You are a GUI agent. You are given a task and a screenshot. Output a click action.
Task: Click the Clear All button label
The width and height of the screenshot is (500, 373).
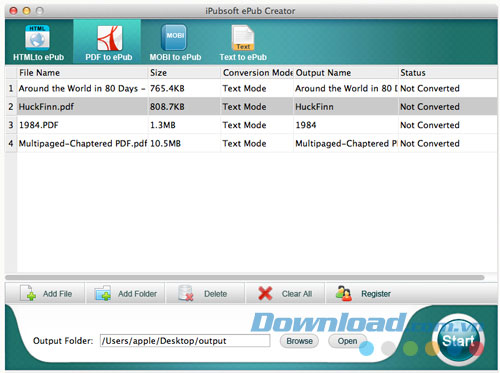click(297, 294)
